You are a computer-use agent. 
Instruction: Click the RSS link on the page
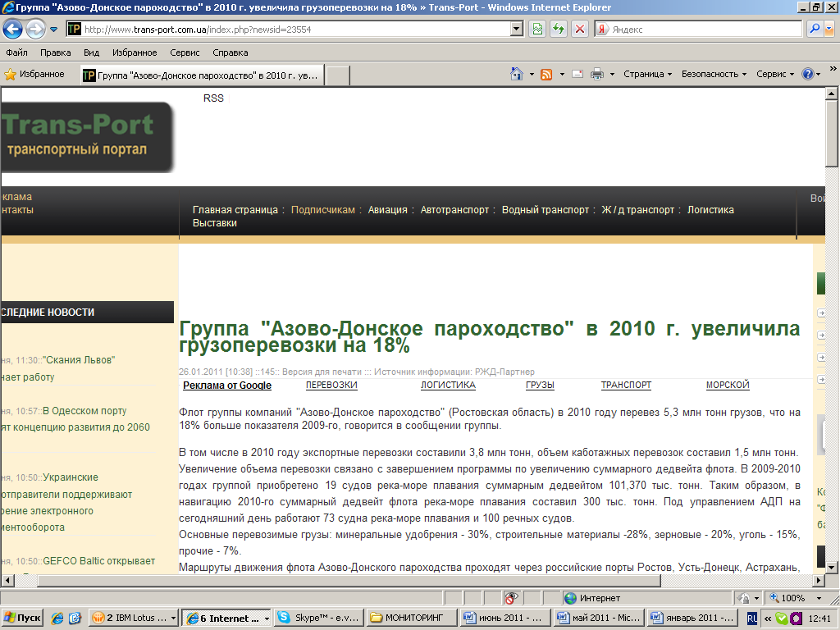pos(213,98)
